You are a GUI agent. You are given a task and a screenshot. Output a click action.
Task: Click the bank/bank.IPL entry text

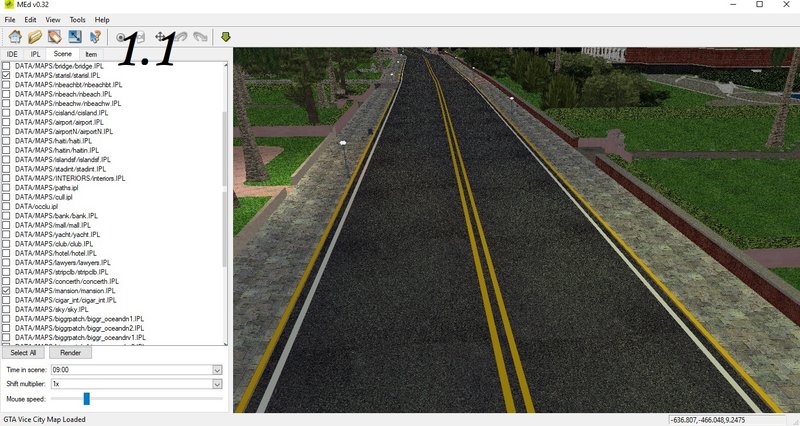coord(56,216)
